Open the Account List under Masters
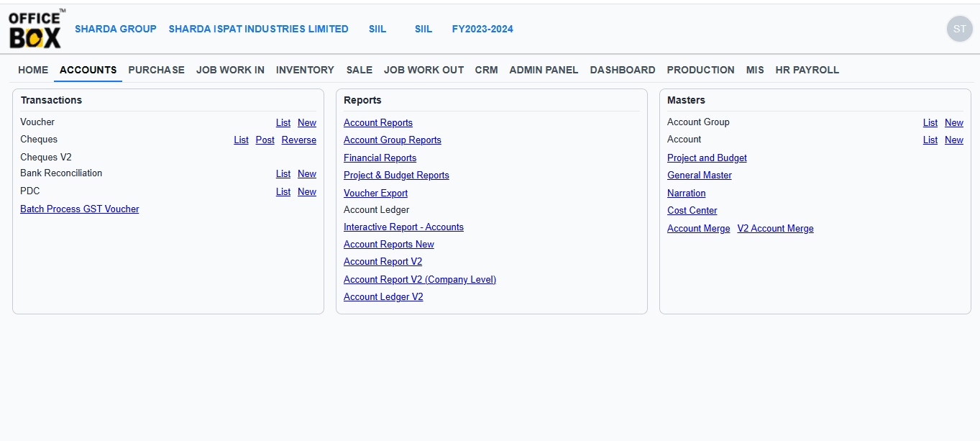 tap(930, 140)
